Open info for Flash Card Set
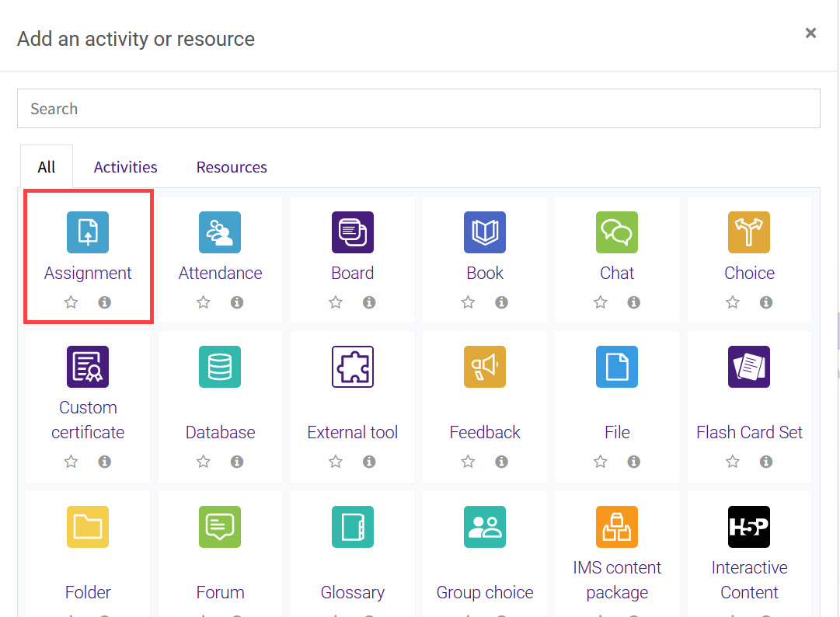Image resolution: width=840 pixels, height=617 pixels. pyautogui.click(x=766, y=461)
